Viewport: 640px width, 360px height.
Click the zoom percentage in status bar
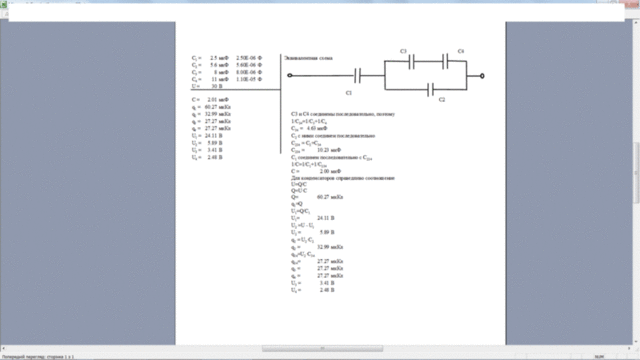pyautogui.click(x=600, y=357)
